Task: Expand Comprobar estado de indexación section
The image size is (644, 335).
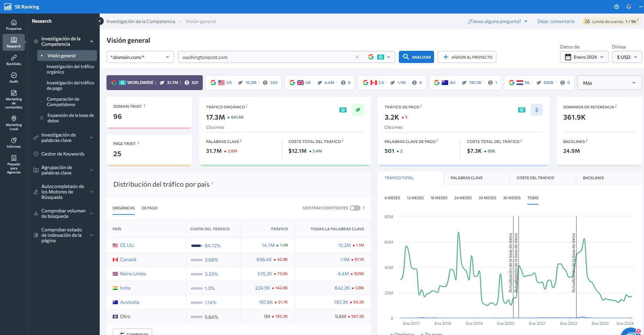Action: pos(92,235)
